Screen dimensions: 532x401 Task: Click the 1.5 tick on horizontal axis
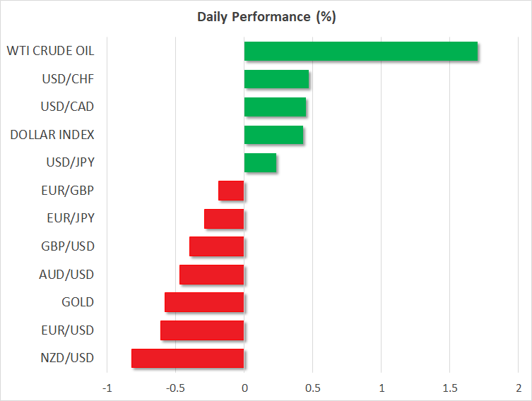pyautogui.click(x=449, y=388)
